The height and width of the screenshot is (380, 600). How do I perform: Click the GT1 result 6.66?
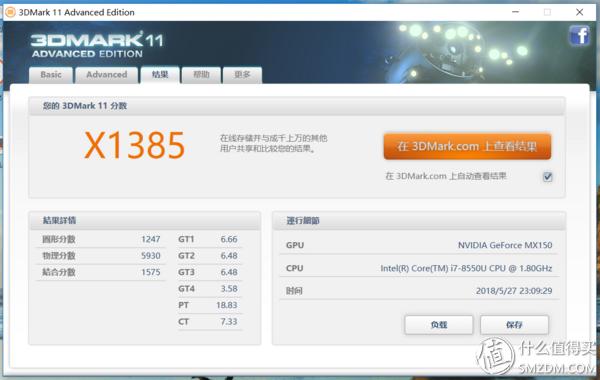(x=229, y=239)
